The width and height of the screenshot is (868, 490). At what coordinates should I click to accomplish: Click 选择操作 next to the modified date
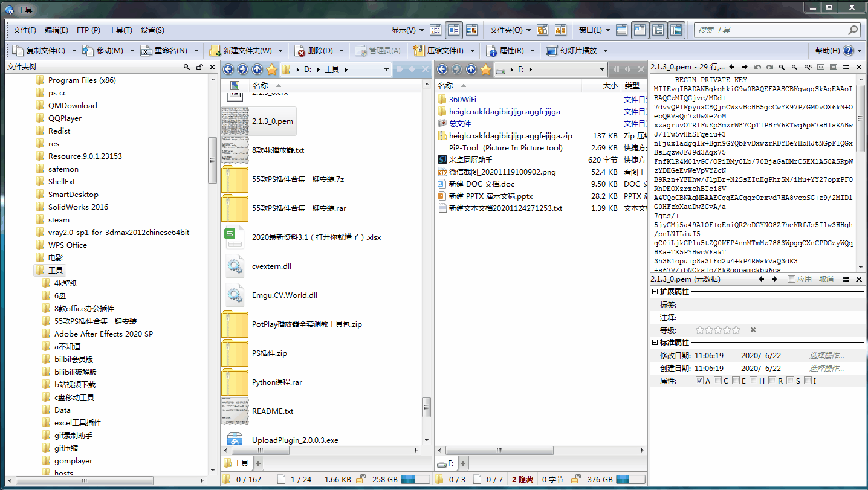[826, 355]
